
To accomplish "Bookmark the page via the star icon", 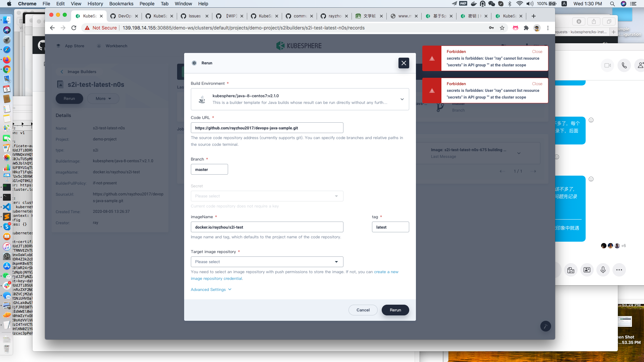I will tap(502, 28).
